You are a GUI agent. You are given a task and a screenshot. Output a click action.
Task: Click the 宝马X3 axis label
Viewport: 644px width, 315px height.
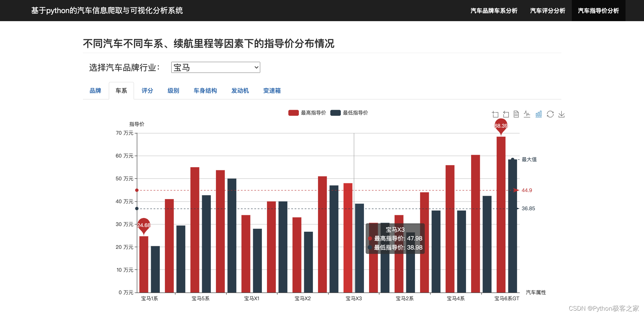354,299
